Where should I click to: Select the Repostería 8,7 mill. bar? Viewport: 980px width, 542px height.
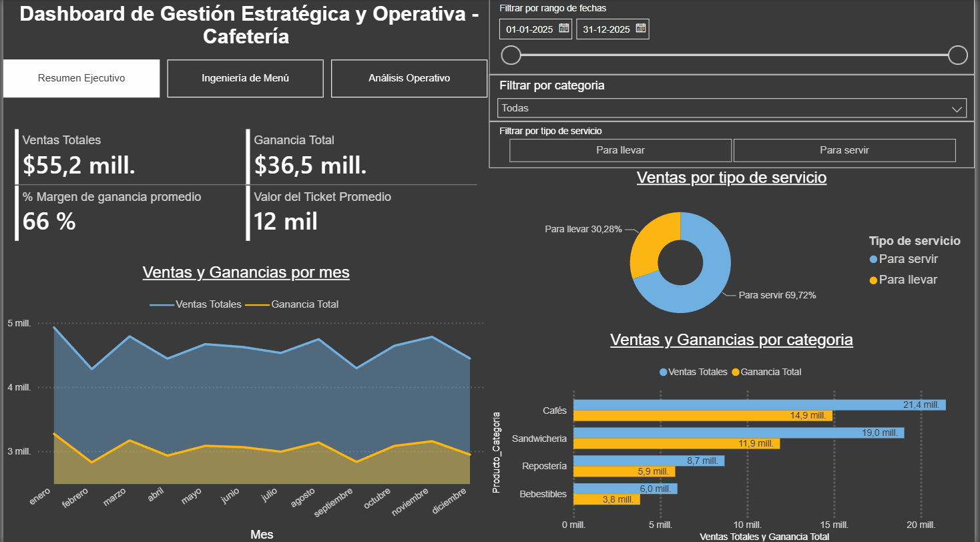[x=649, y=461]
